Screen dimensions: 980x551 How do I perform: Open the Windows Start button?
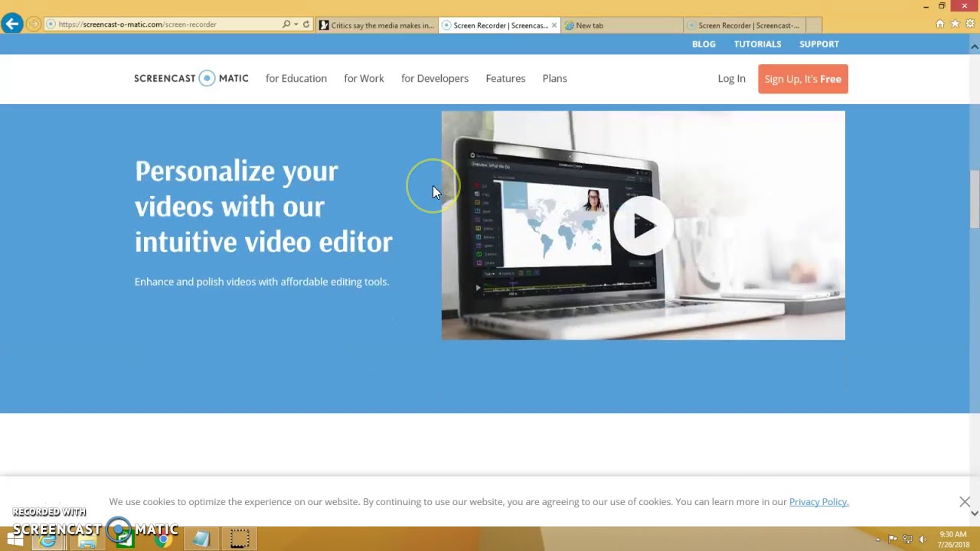tap(15, 540)
